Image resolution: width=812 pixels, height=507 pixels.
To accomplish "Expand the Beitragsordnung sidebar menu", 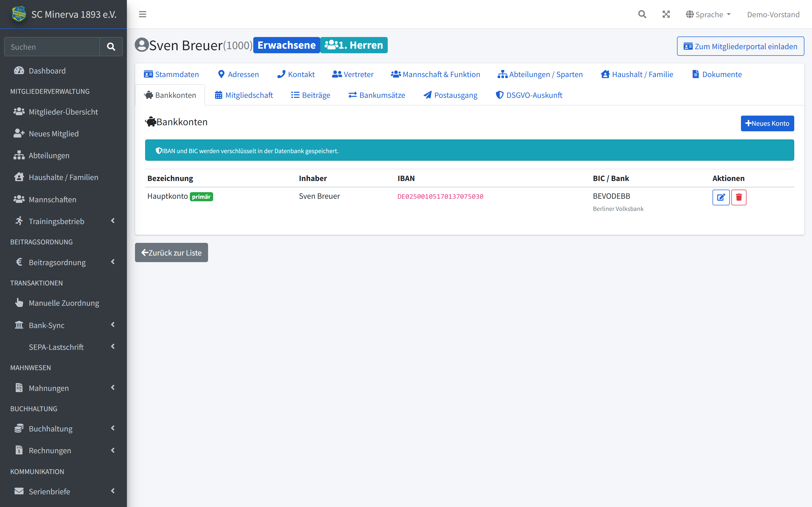I will click(x=63, y=262).
